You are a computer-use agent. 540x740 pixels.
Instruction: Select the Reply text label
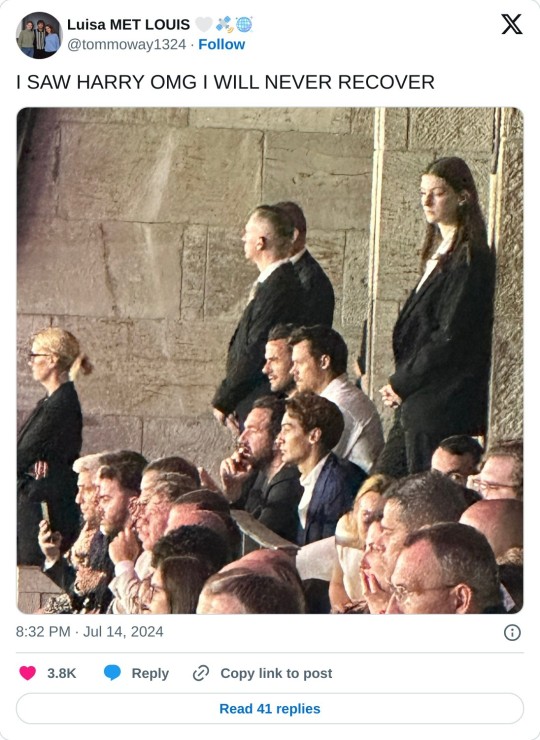point(150,673)
